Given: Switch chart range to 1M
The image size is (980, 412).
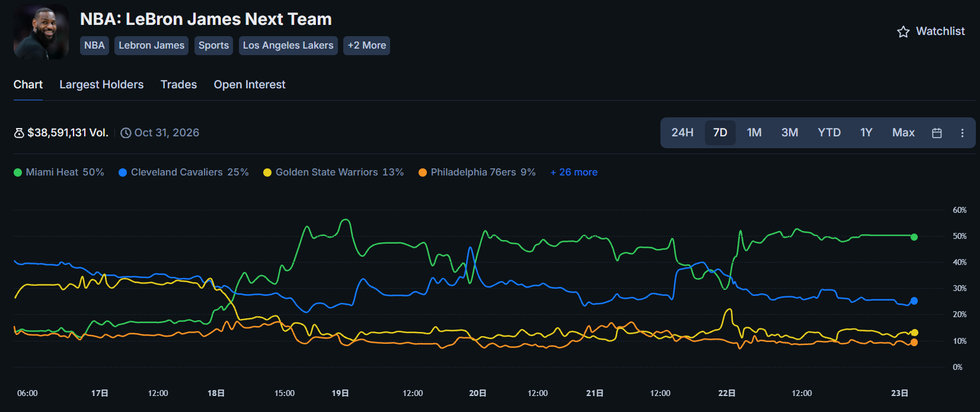Looking at the screenshot, I should point(754,133).
